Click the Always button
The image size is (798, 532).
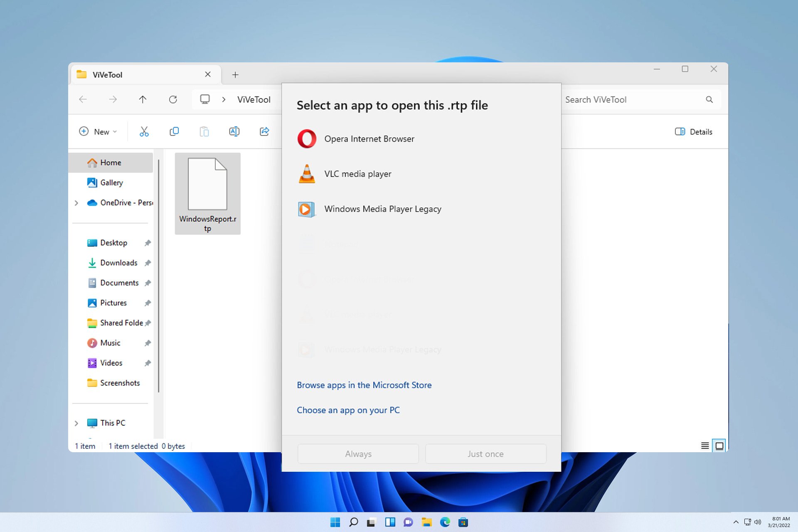[x=358, y=454]
